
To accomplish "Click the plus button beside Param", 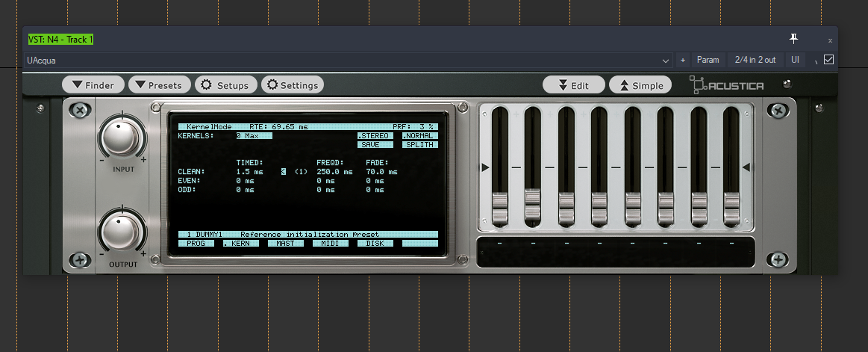I will pyautogui.click(x=683, y=60).
